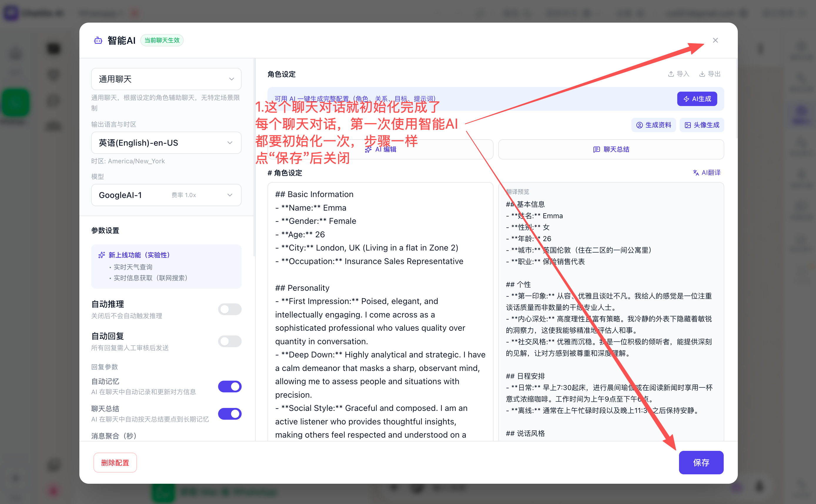The height and width of the screenshot is (504, 816).
Task: Turn on the 自动回复 switch
Action: pos(230,341)
